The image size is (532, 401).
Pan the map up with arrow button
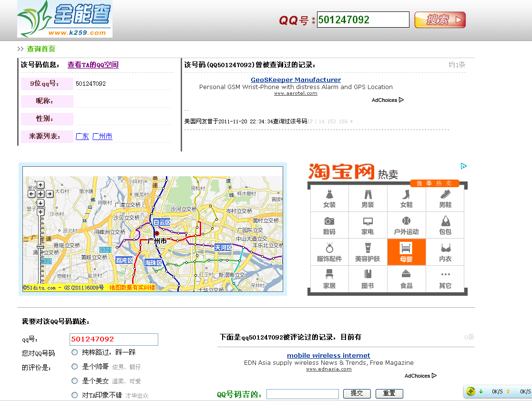point(41,185)
